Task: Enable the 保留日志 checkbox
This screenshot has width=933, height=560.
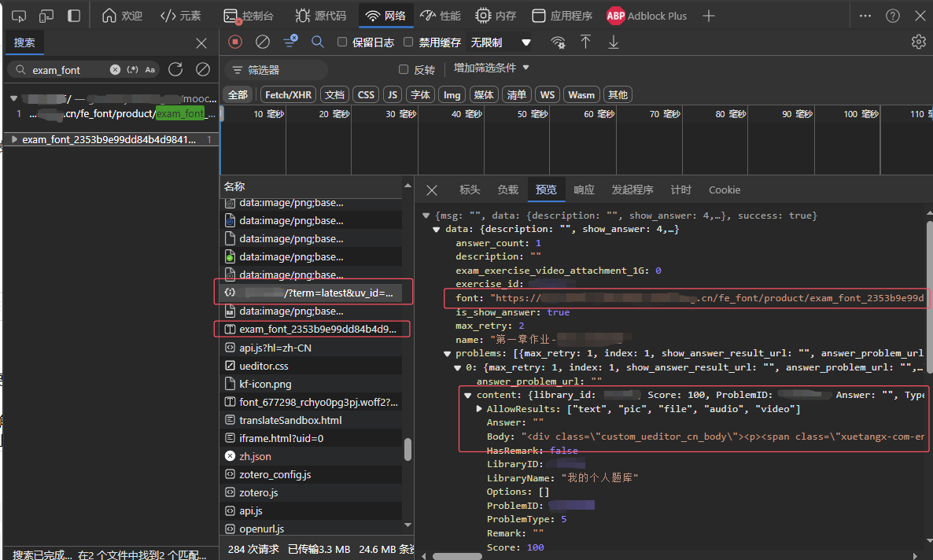Action: (342, 42)
